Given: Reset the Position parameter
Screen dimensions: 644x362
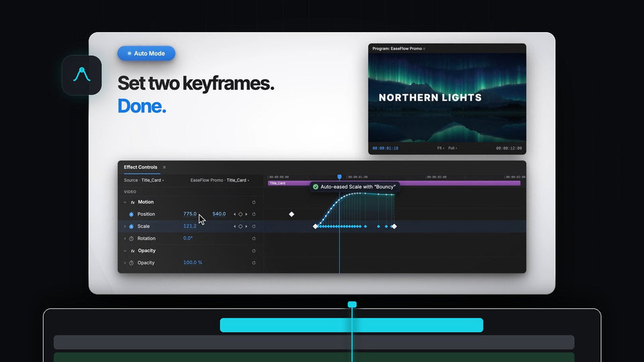Looking at the screenshot, I should point(254,215).
